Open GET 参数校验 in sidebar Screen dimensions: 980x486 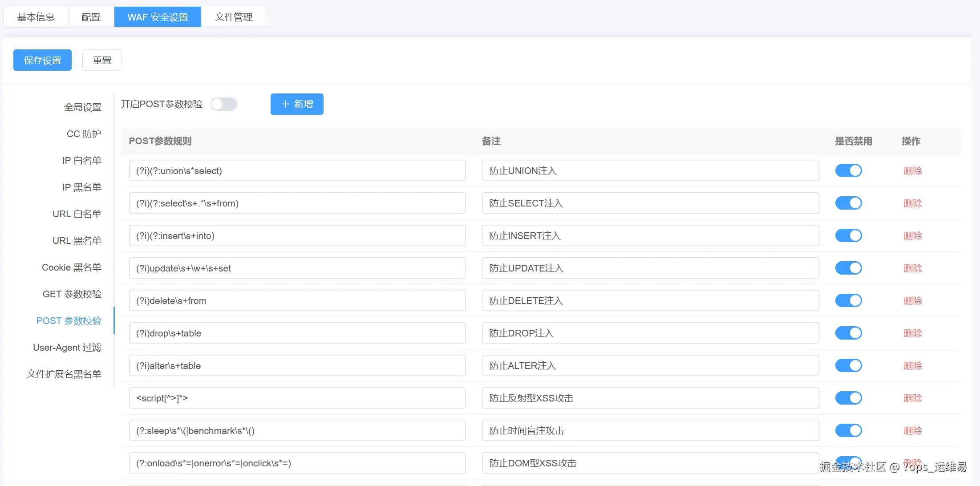tap(72, 294)
